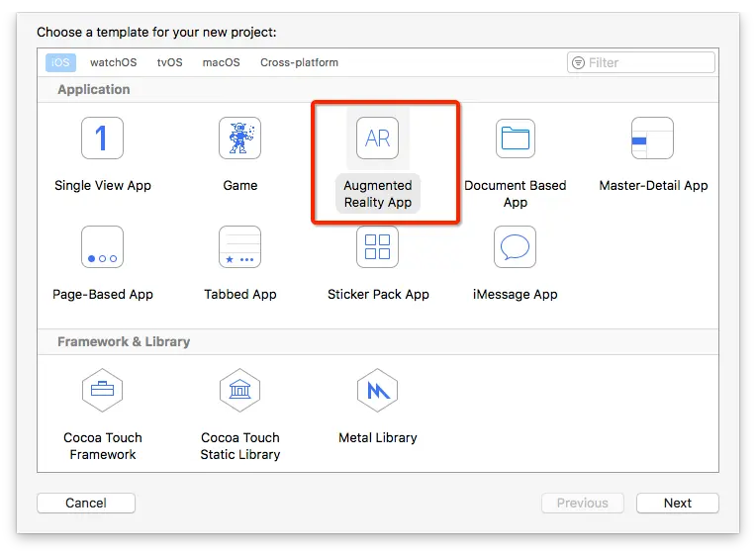Choose the Page-Based App dots icon

point(102,247)
